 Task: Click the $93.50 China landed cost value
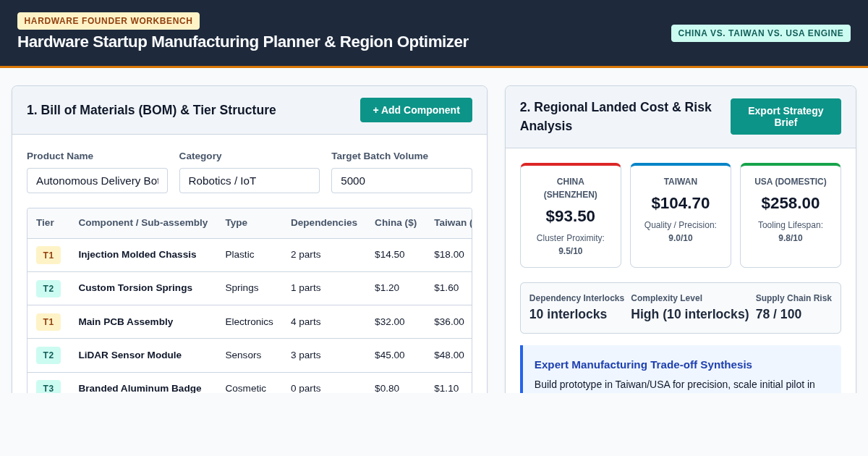tap(571, 216)
